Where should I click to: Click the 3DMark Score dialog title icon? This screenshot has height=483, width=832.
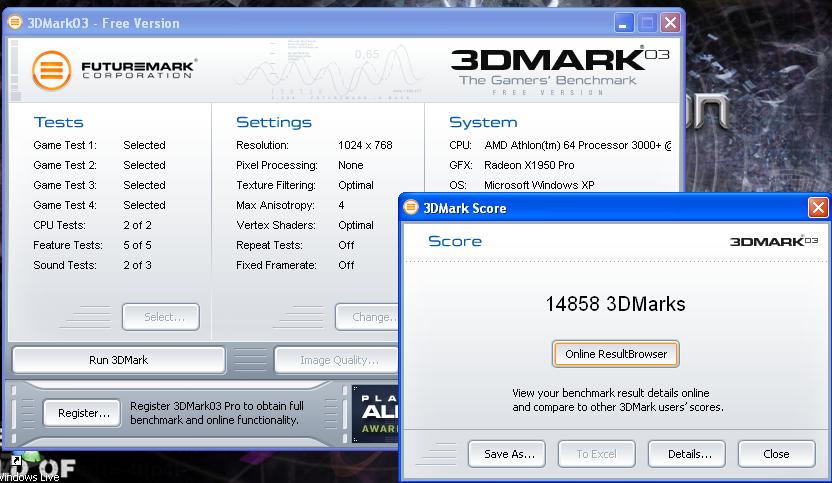tap(411, 208)
